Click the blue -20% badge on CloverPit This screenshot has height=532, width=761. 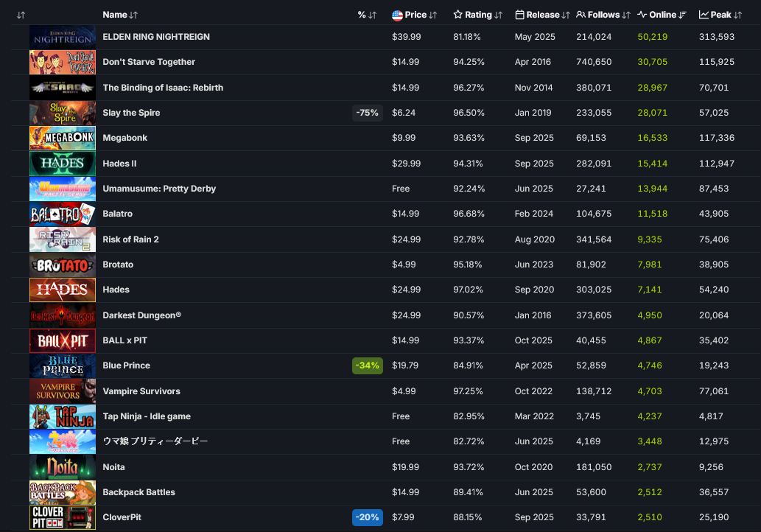(x=367, y=517)
